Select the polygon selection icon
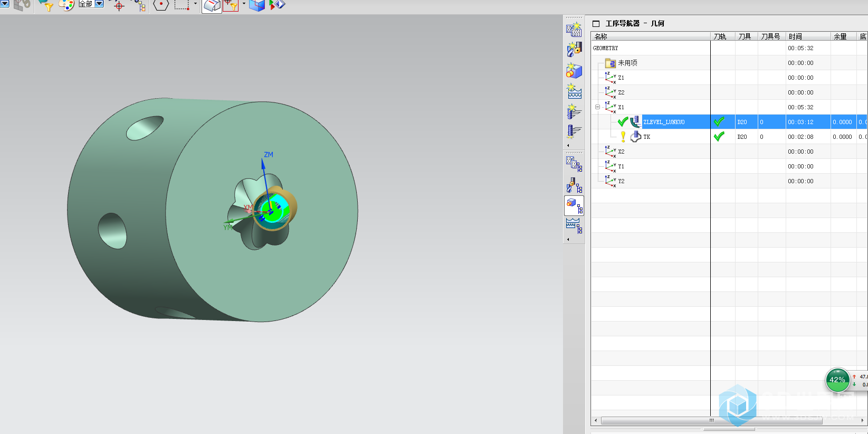The height and width of the screenshot is (434, 868). tap(161, 5)
